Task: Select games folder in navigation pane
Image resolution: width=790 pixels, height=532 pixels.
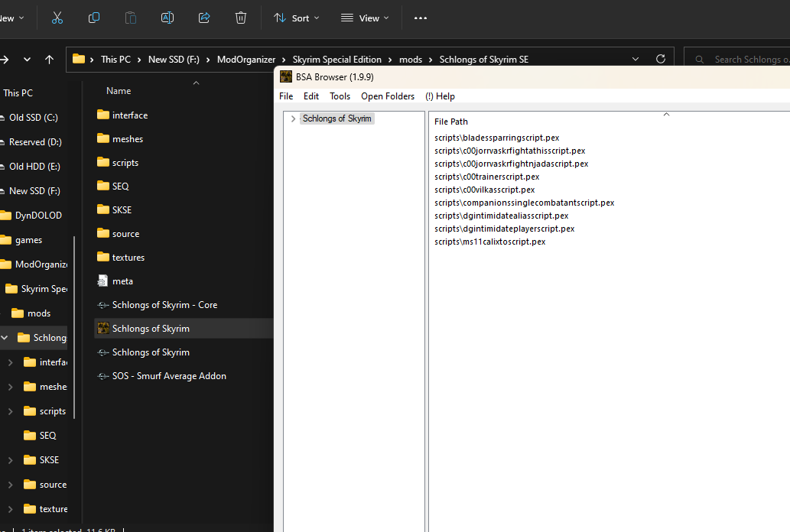Action: click(28, 240)
